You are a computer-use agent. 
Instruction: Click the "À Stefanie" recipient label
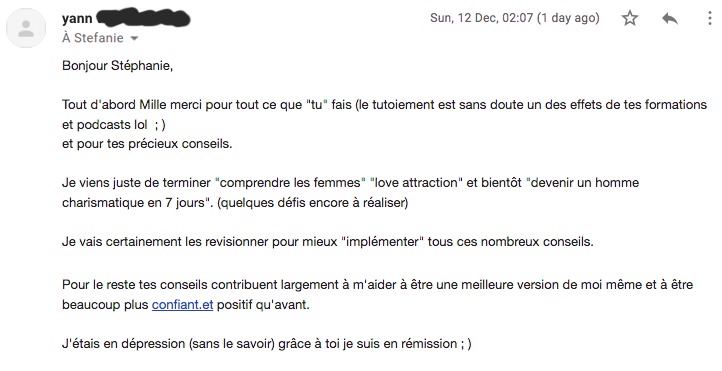[93, 38]
